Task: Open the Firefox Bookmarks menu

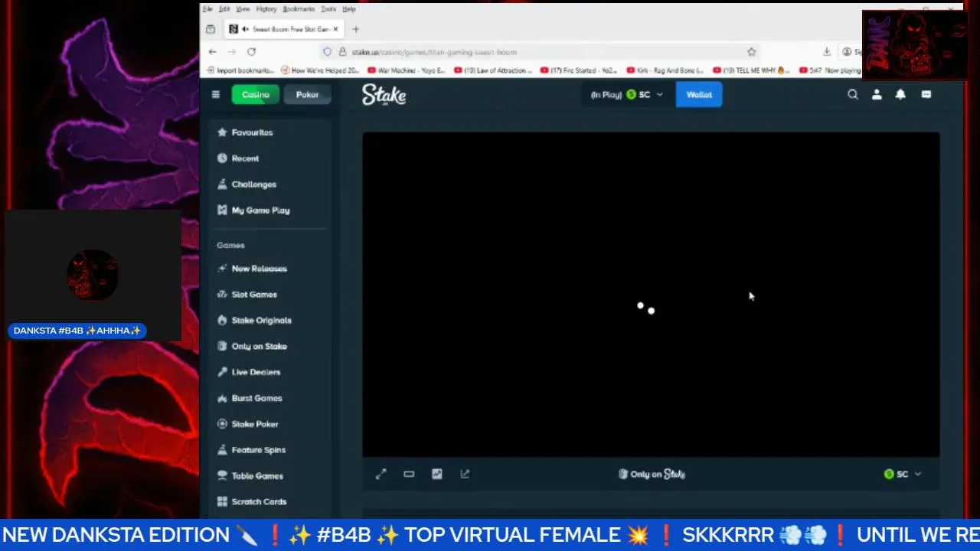Action: click(299, 9)
